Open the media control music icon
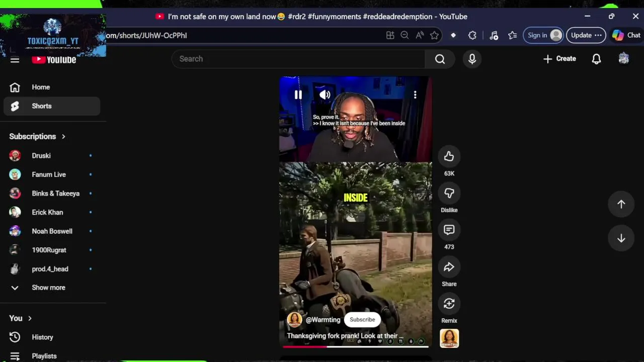Screen dimensions: 644x362 [494, 35]
